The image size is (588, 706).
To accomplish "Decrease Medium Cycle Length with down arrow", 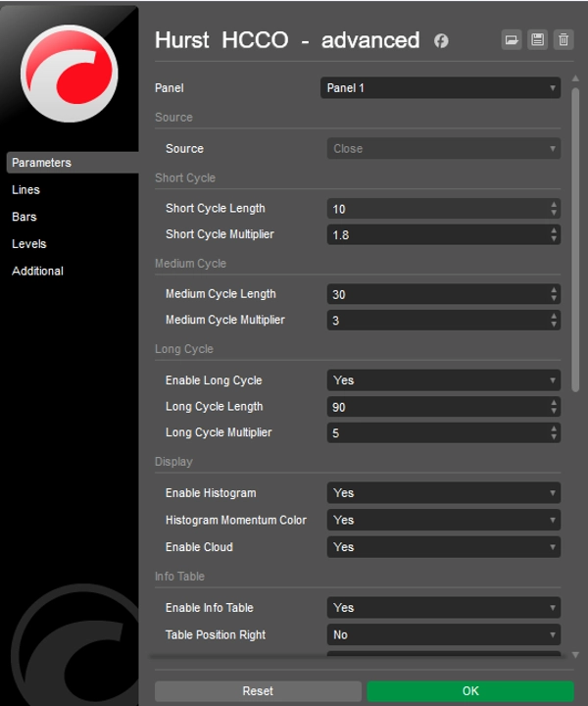I will [x=554, y=298].
